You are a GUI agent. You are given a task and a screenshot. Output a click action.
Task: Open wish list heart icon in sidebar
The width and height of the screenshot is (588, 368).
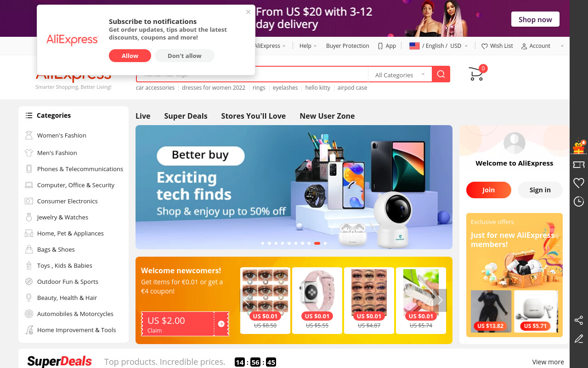coord(579,183)
